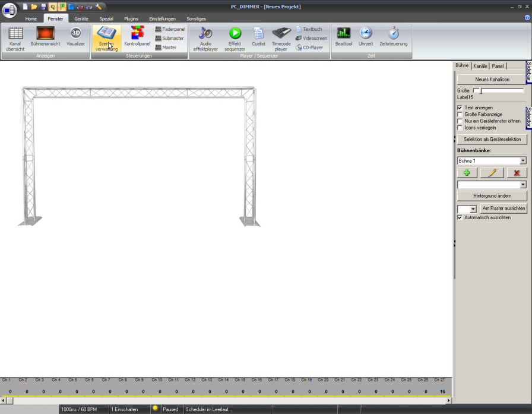
Task: Click the blue square quick toolbar icon
Action: pos(71,7)
